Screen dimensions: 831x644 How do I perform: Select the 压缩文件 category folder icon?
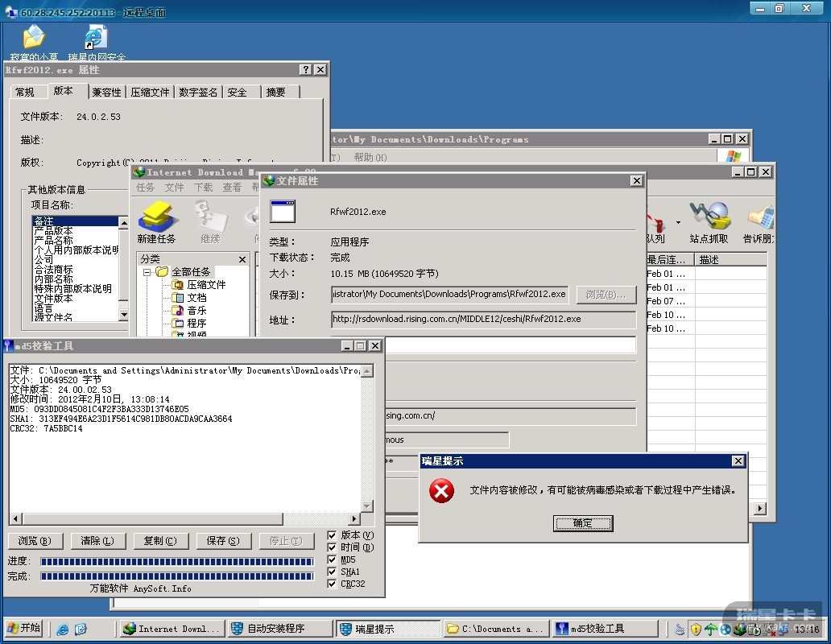pos(177,285)
